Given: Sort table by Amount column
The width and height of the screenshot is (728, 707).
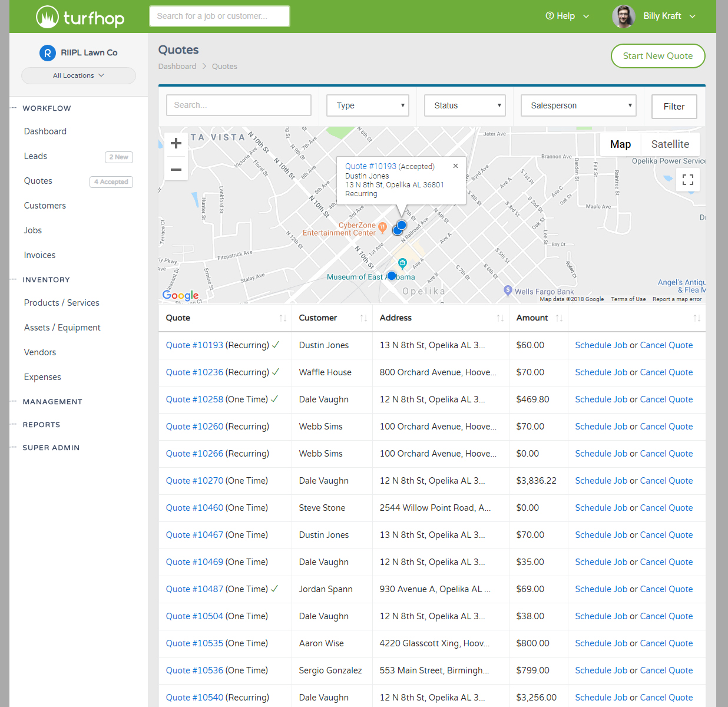Looking at the screenshot, I should (x=559, y=318).
